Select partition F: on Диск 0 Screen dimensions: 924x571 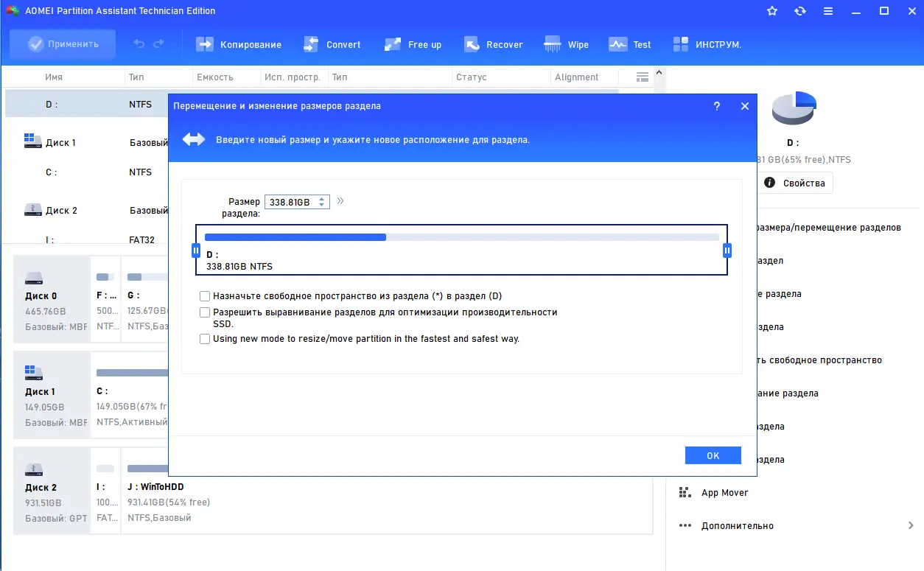click(x=106, y=299)
